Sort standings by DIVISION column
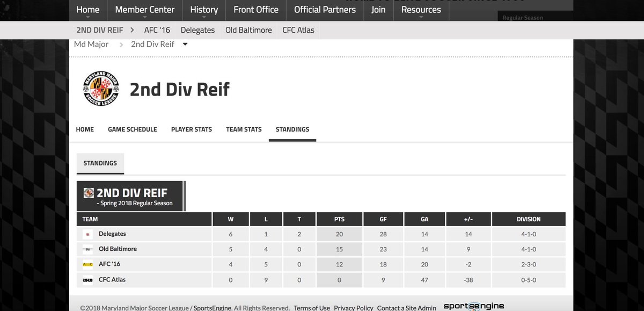The image size is (644, 311). [529, 219]
